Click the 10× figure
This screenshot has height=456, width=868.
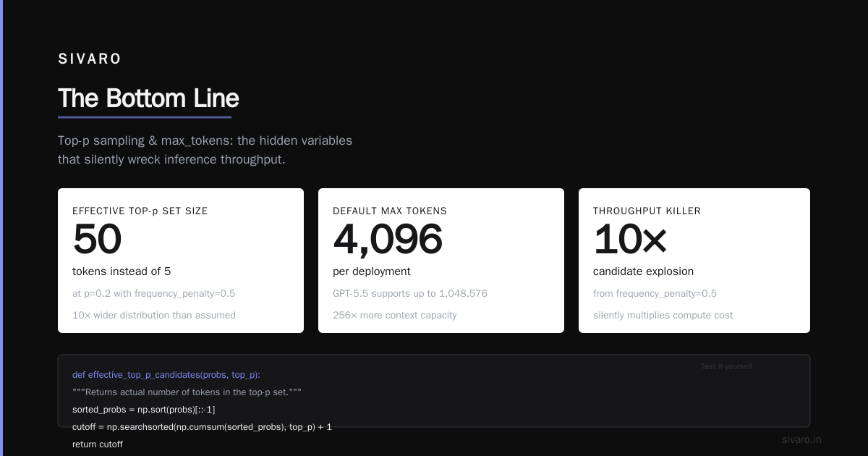click(629, 240)
